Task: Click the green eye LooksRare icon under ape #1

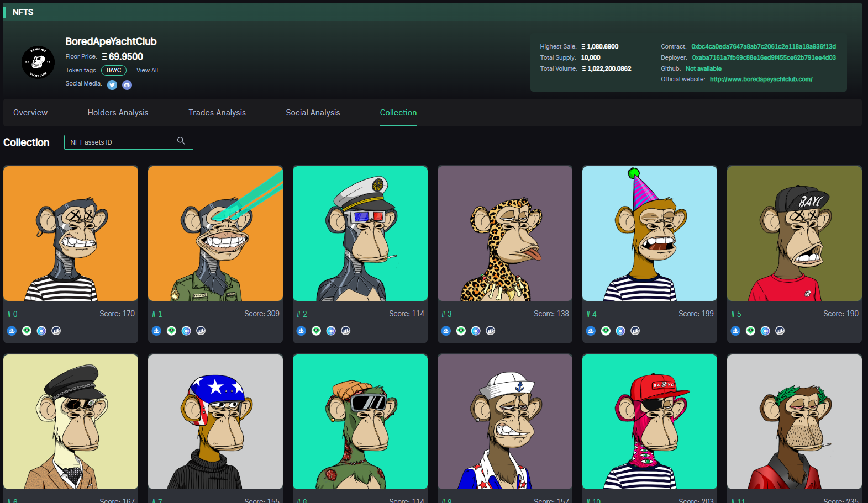Action: (x=171, y=331)
